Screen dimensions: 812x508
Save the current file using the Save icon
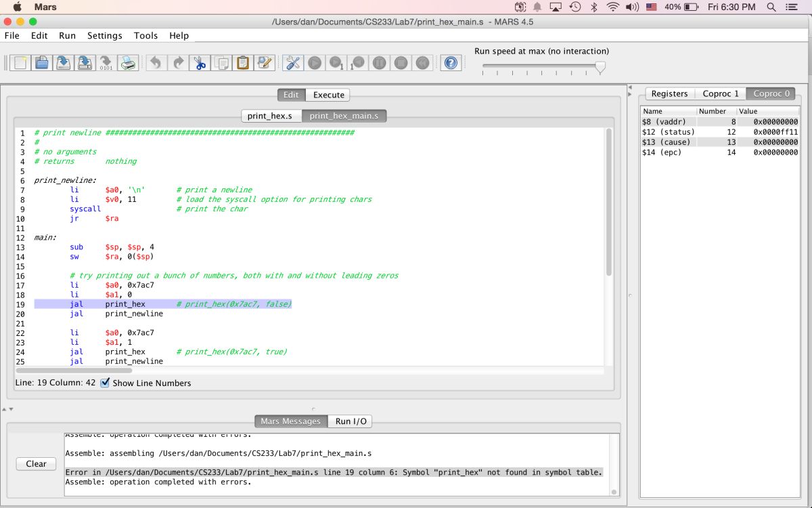[63, 63]
